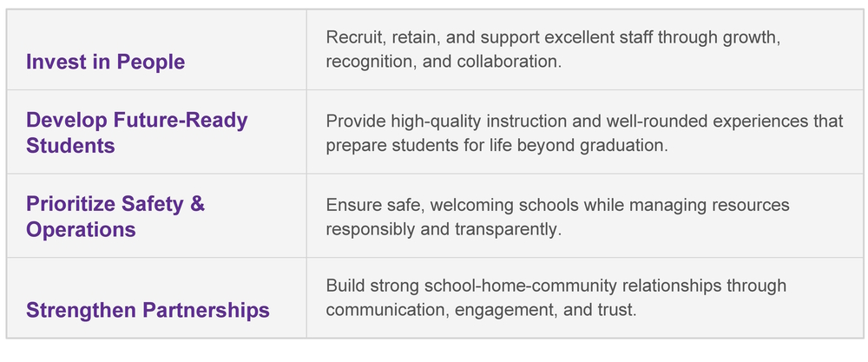Select the description about safe, welcoming schools
Screen dimensions: 868x362
click(x=557, y=217)
